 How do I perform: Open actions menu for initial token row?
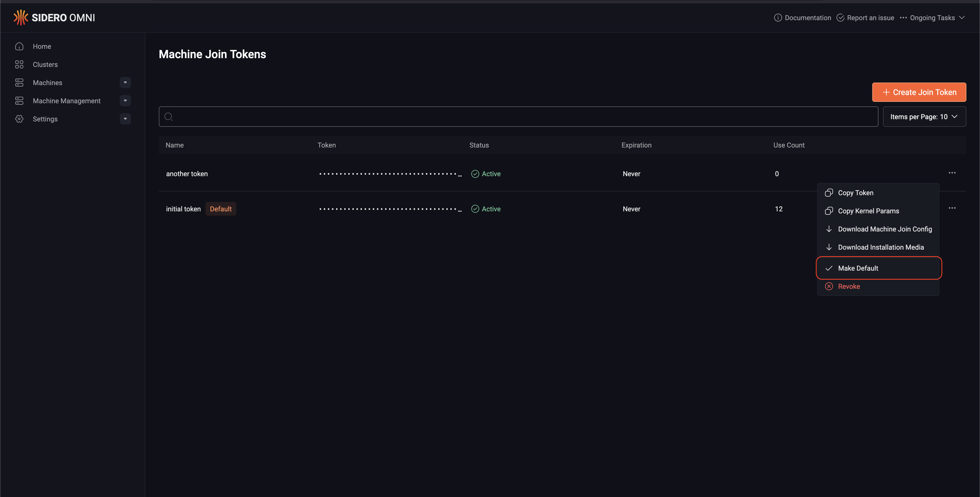(952, 208)
